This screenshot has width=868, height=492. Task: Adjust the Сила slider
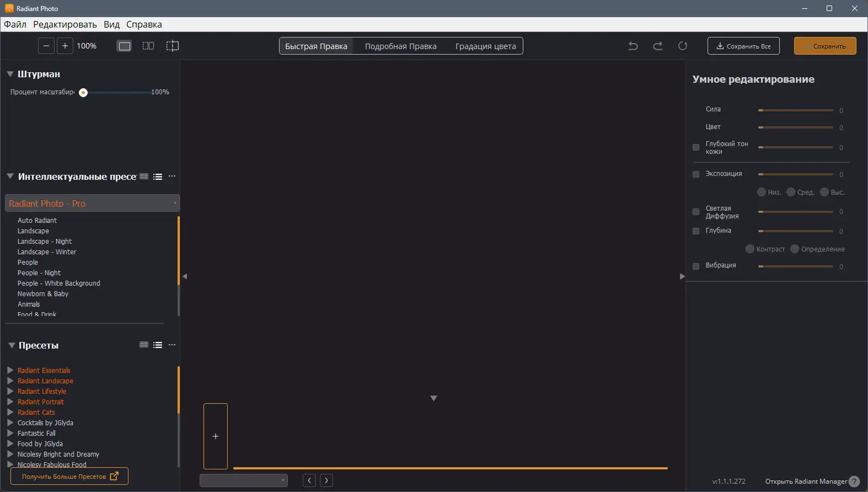795,110
